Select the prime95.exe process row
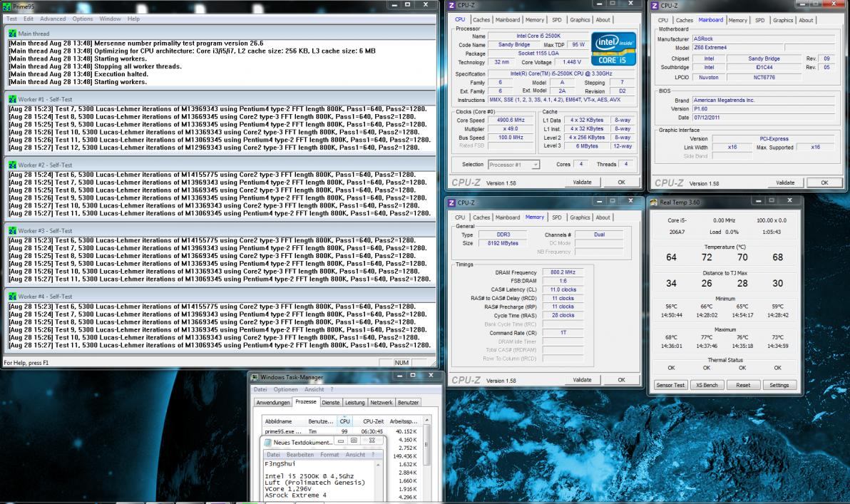Screen dimensions: 850x504 342,432
